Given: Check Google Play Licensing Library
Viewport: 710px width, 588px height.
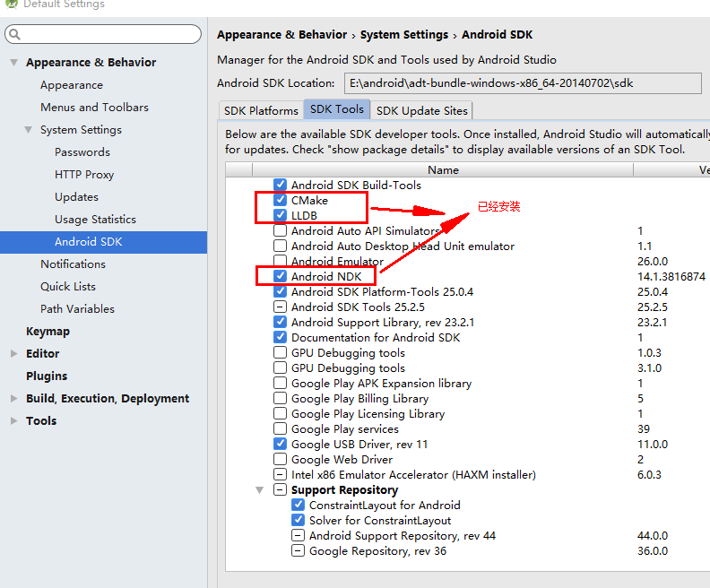Looking at the screenshot, I should [281, 413].
